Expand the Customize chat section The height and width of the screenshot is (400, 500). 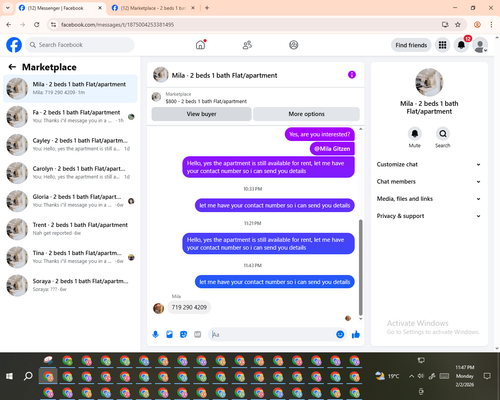429,164
